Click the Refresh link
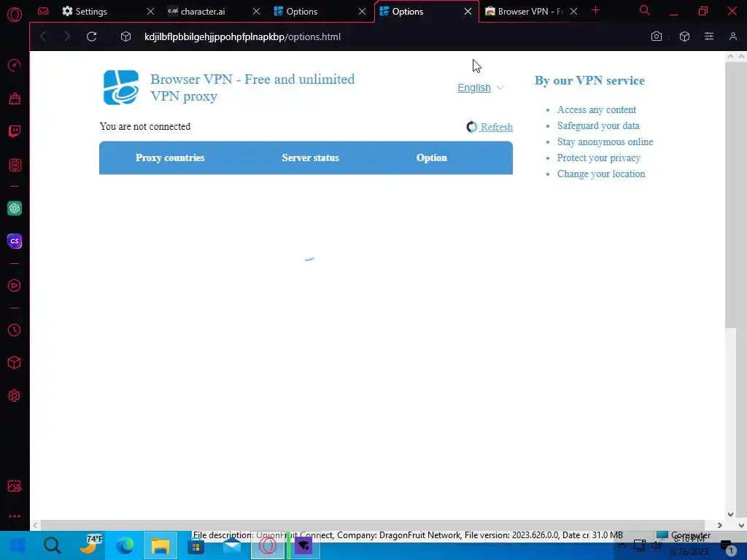 [496, 127]
